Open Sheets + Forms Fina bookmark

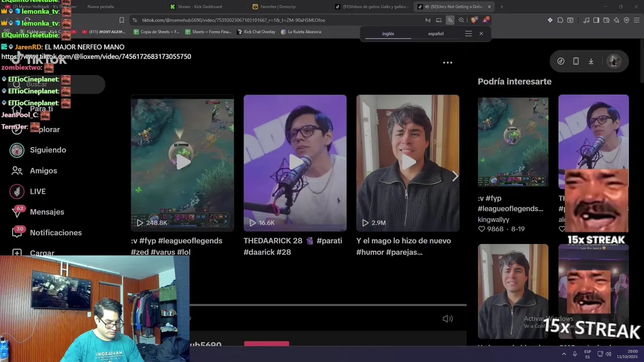[x=208, y=32]
